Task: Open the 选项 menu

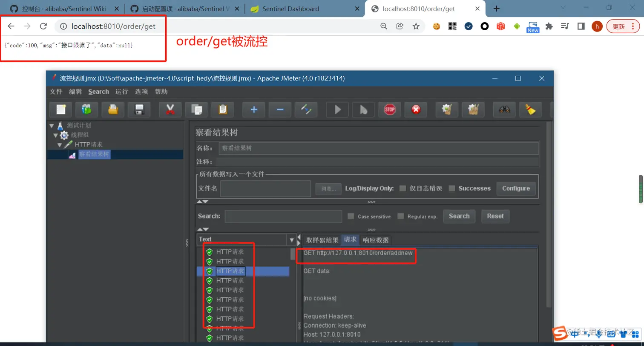Action: (x=141, y=92)
